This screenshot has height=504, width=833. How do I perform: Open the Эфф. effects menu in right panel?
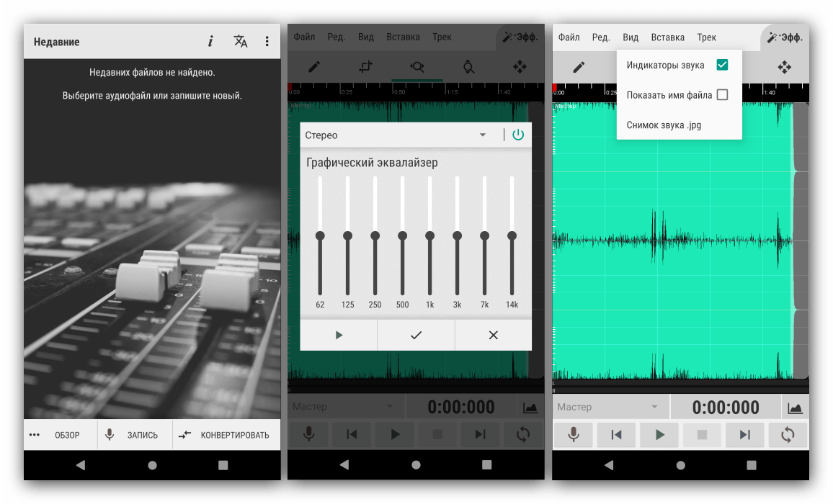point(785,37)
